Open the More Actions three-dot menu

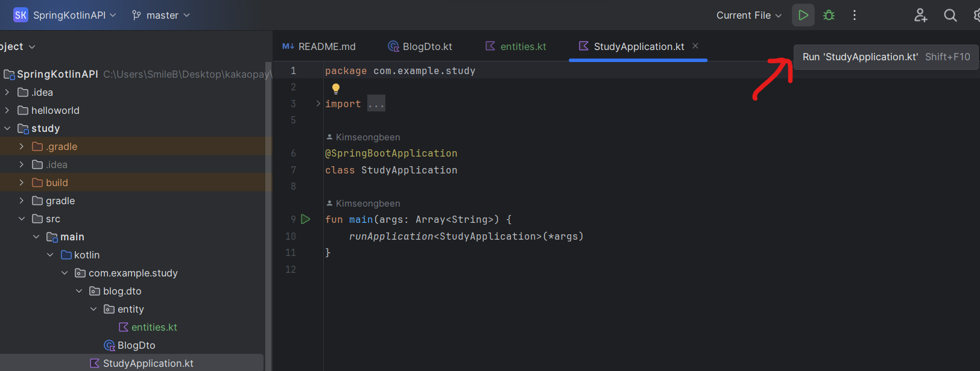click(855, 15)
